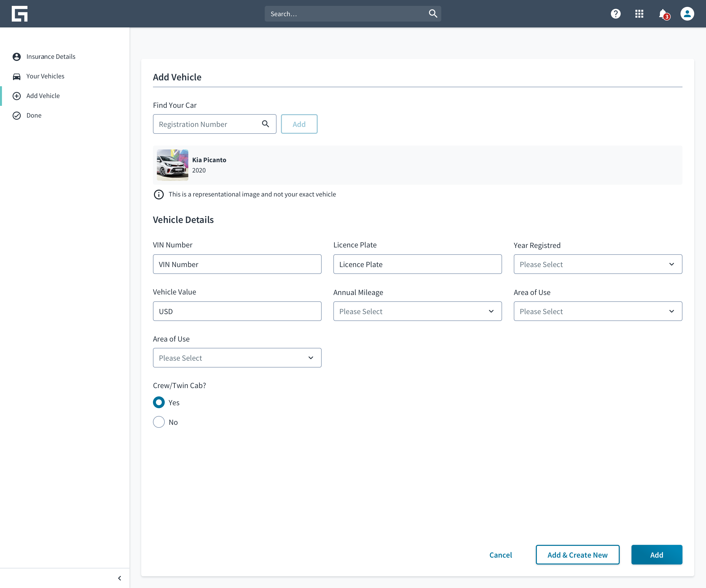Click magnifier icon in Registration Number field
The image size is (706, 588).
coord(265,124)
